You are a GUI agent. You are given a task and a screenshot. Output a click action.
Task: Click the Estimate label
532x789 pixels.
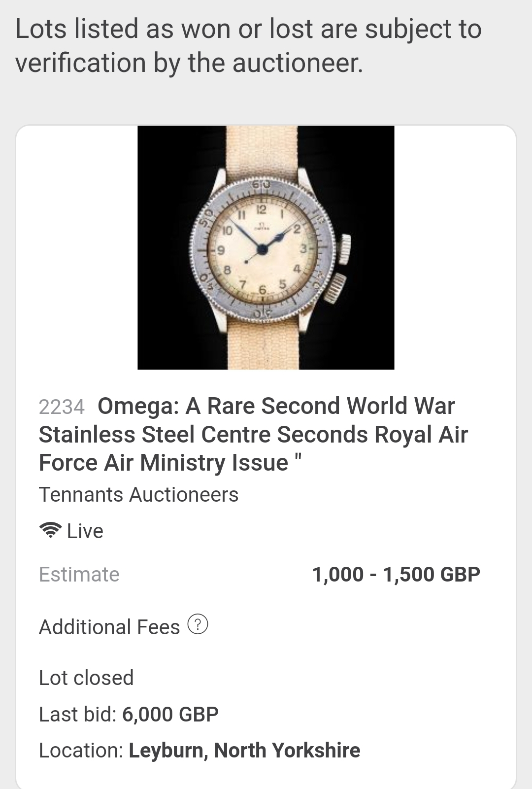click(79, 574)
